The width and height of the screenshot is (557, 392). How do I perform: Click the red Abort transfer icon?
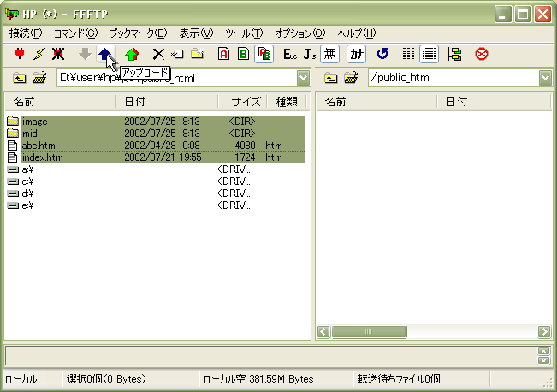(x=482, y=54)
